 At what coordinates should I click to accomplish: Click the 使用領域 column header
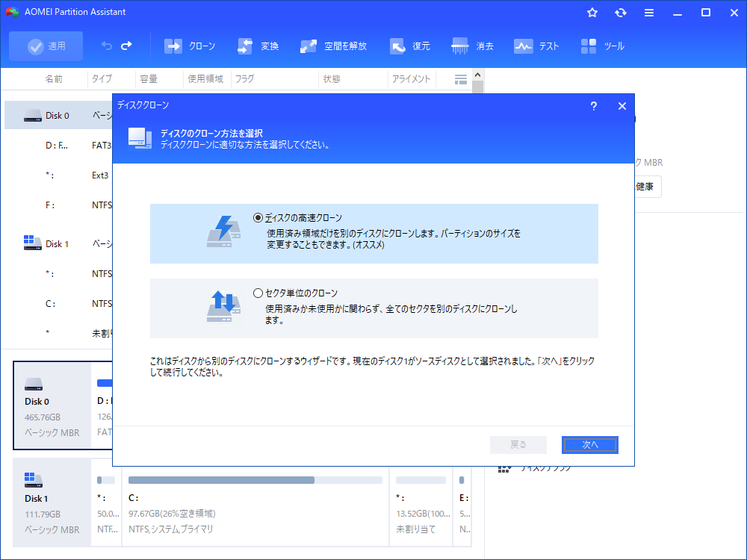pyautogui.click(x=205, y=79)
